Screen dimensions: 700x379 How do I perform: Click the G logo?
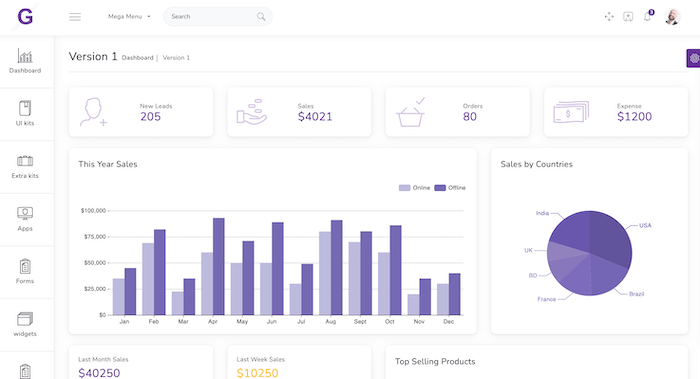(x=25, y=17)
